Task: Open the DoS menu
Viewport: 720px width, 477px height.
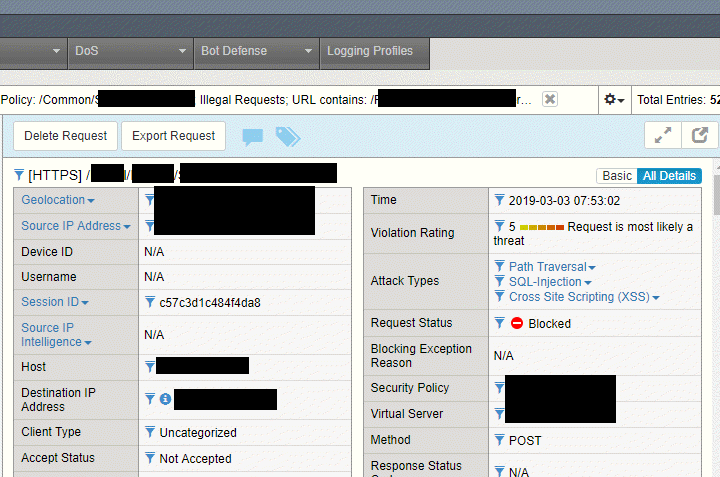Action: 130,53
